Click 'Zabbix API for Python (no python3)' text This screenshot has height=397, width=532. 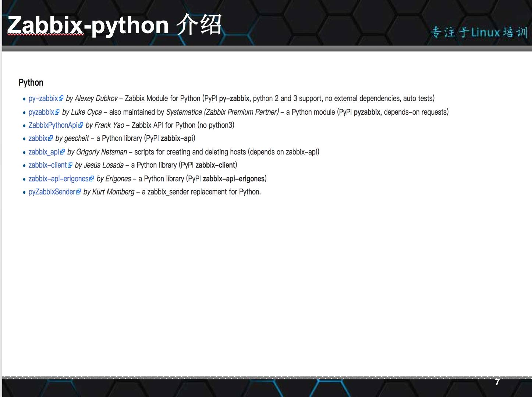click(x=183, y=125)
